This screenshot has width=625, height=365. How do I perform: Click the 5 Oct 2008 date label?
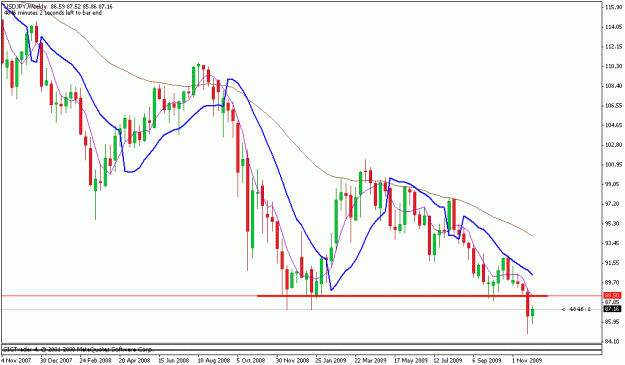[x=251, y=360]
